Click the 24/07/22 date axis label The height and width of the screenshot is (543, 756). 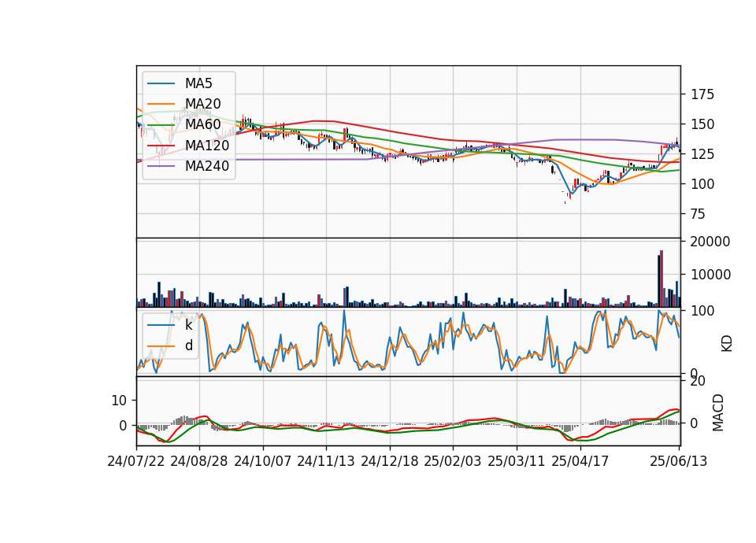136,461
